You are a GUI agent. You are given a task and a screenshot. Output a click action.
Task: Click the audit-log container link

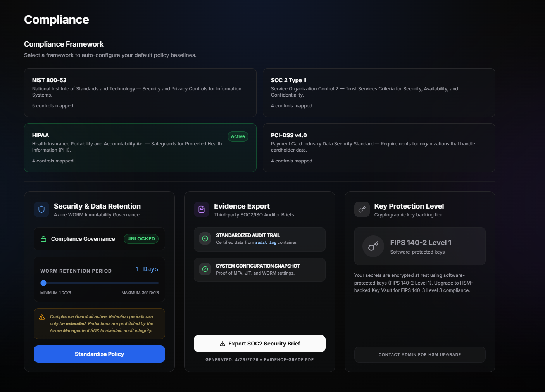tap(266, 243)
